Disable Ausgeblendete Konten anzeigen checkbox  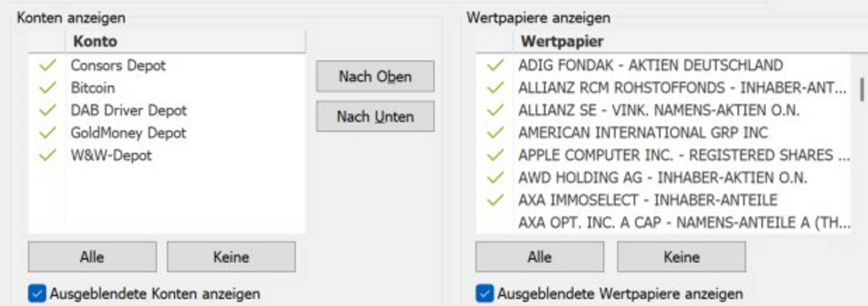(x=37, y=293)
